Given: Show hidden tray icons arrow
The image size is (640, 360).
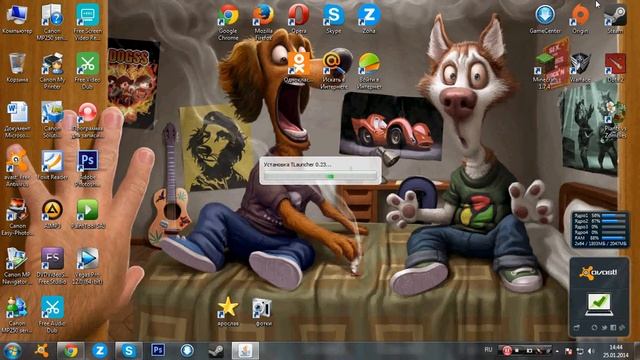Looking at the screenshot, I should [x=557, y=351].
